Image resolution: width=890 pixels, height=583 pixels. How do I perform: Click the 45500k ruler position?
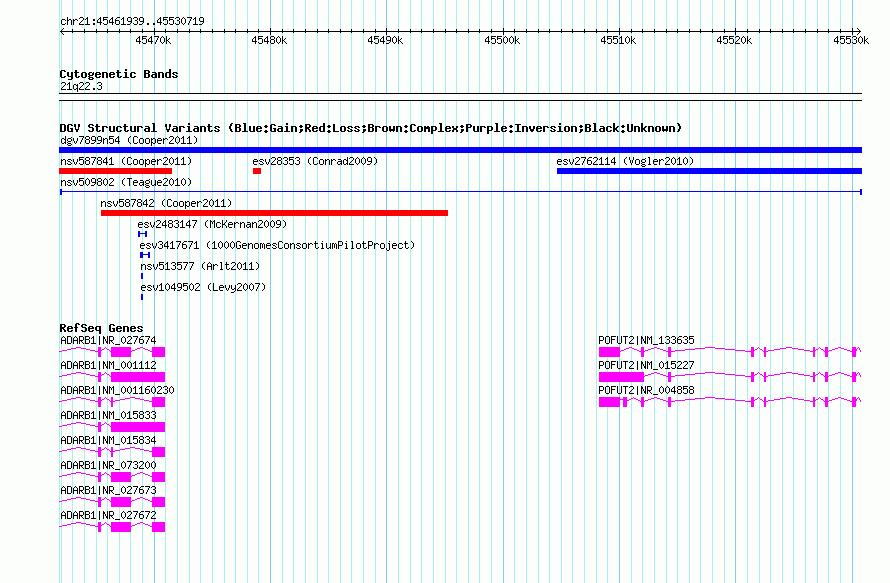pos(502,40)
